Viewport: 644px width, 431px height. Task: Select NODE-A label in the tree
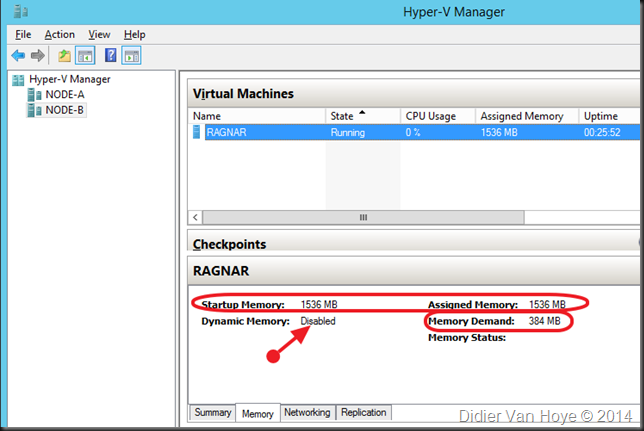coord(65,94)
